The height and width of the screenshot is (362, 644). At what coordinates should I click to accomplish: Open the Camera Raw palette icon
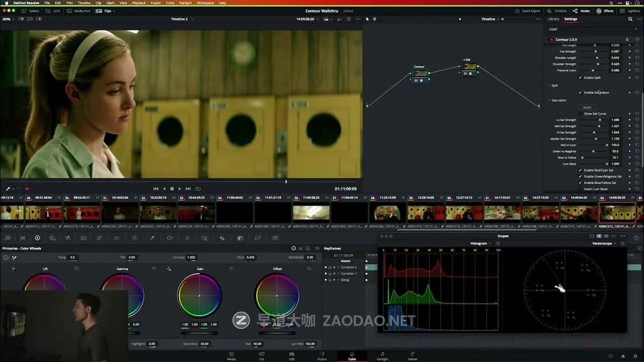(x=7, y=238)
